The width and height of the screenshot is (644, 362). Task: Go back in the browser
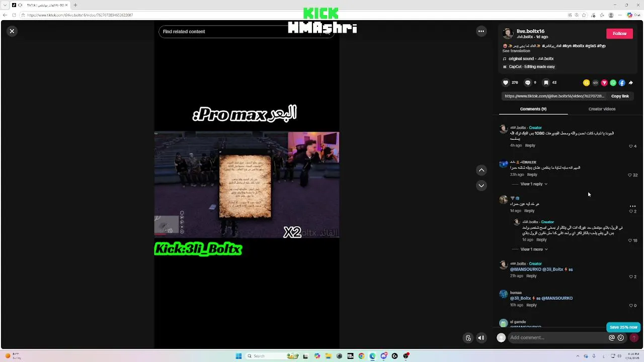click(x=5, y=15)
